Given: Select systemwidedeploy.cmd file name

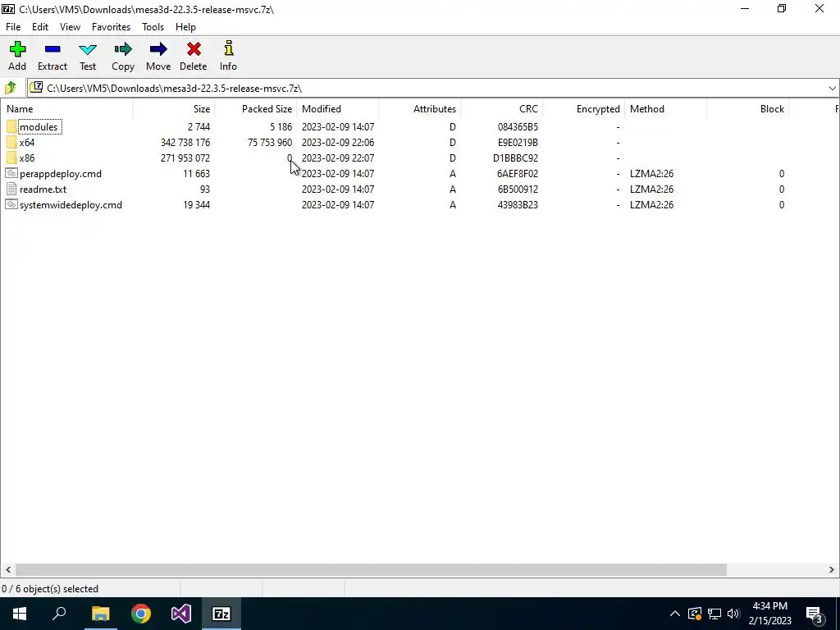Looking at the screenshot, I should pyautogui.click(x=71, y=204).
